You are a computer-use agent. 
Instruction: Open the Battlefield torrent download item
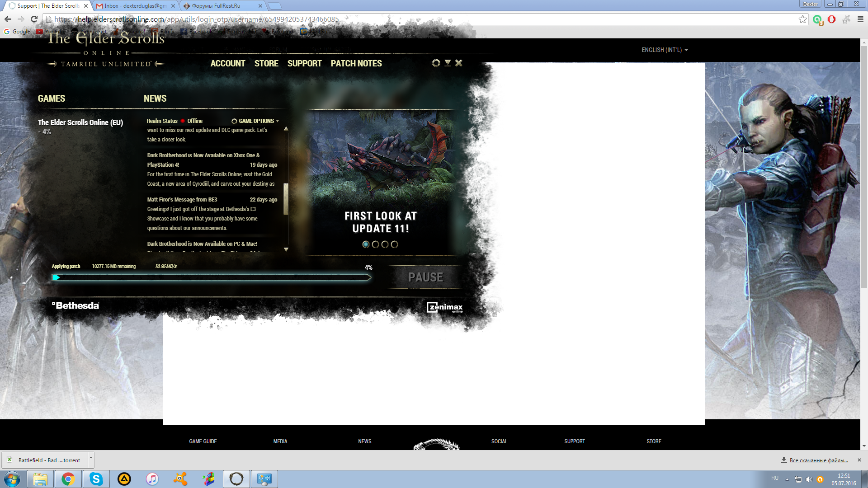tap(44, 460)
